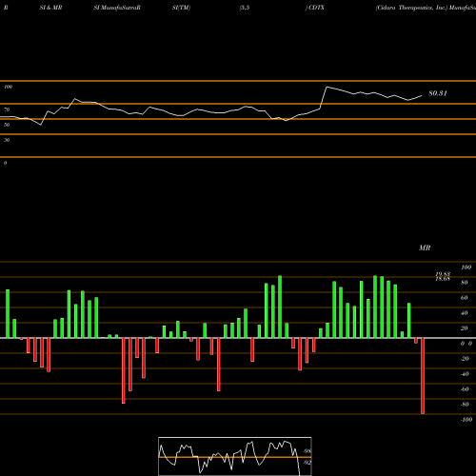
Task: Click the 70 level label on RSI axis
Action: click(7, 109)
